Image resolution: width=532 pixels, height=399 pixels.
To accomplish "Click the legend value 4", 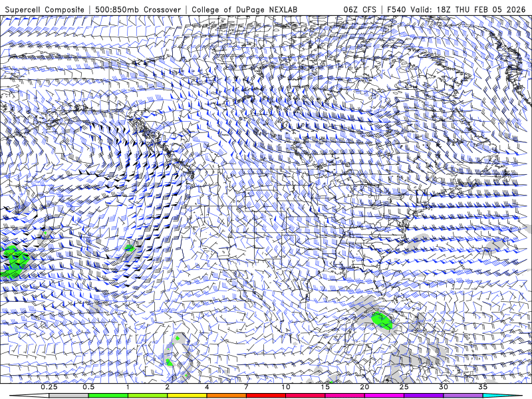I will pyautogui.click(x=207, y=387).
